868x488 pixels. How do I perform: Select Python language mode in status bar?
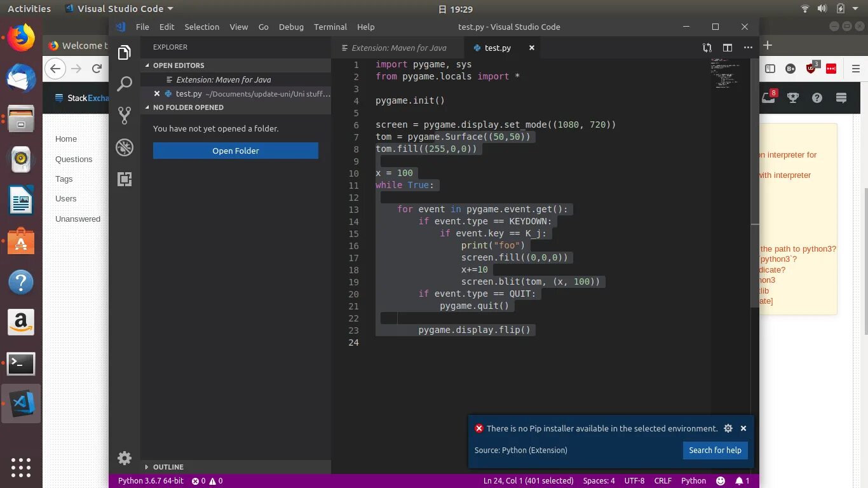pos(693,481)
